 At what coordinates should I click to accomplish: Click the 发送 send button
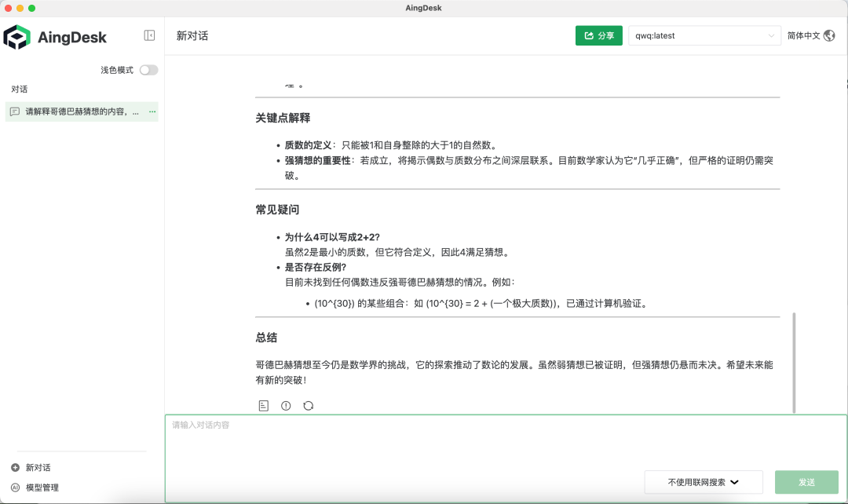(x=806, y=482)
